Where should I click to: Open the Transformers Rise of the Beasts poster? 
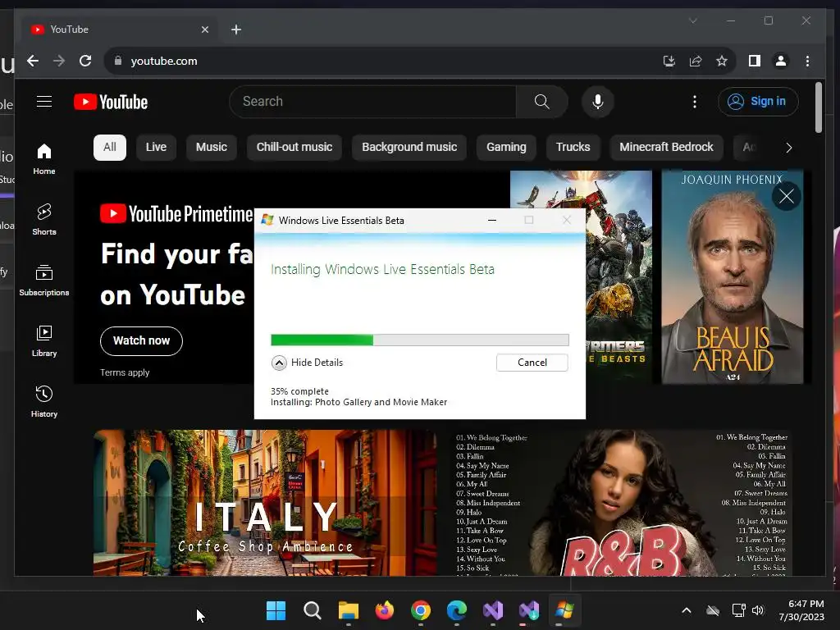pyautogui.click(x=619, y=277)
